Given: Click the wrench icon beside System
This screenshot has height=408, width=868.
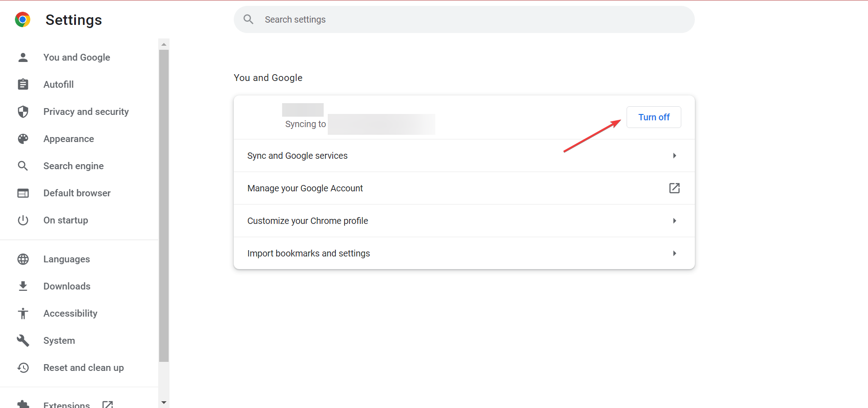Looking at the screenshot, I should [x=23, y=341].
